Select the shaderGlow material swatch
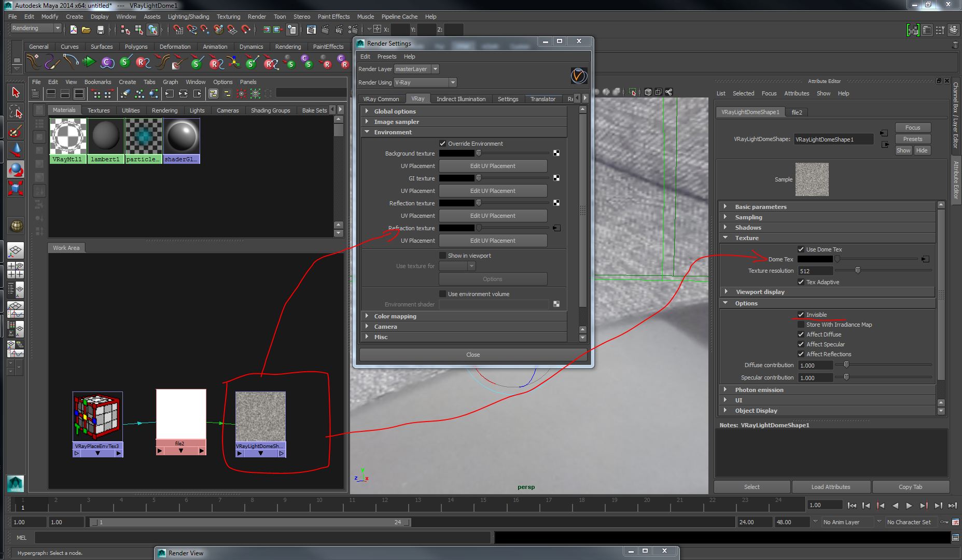 (x=182, y=141)
